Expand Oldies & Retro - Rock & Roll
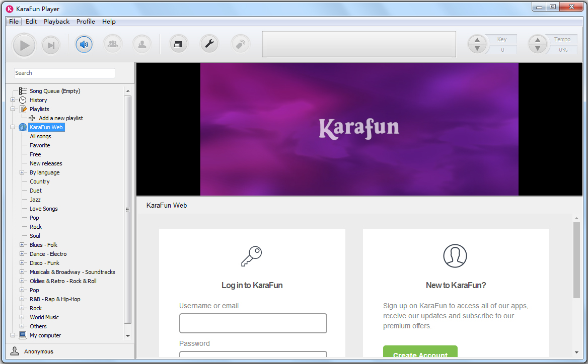The image size is (588, 364). (x=22, y=281)
